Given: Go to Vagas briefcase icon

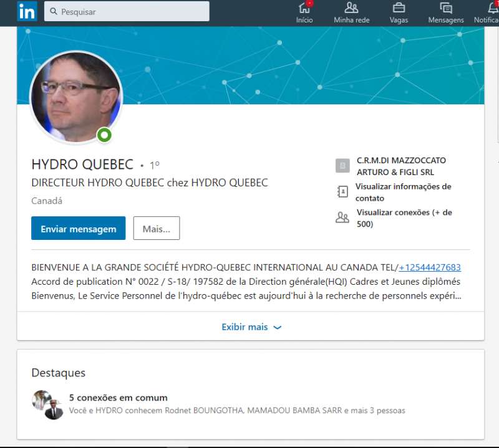Looking at the screenshot, I should coord(399,8).
